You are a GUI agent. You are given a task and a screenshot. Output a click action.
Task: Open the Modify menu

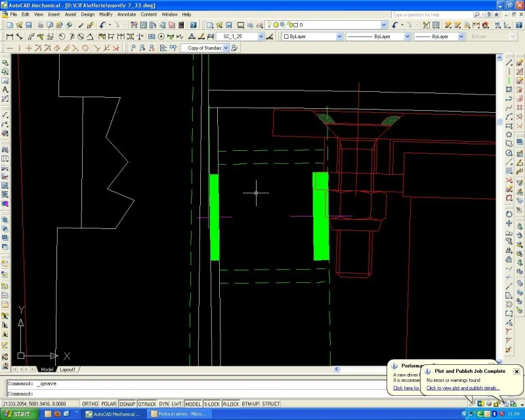point(106,14)
